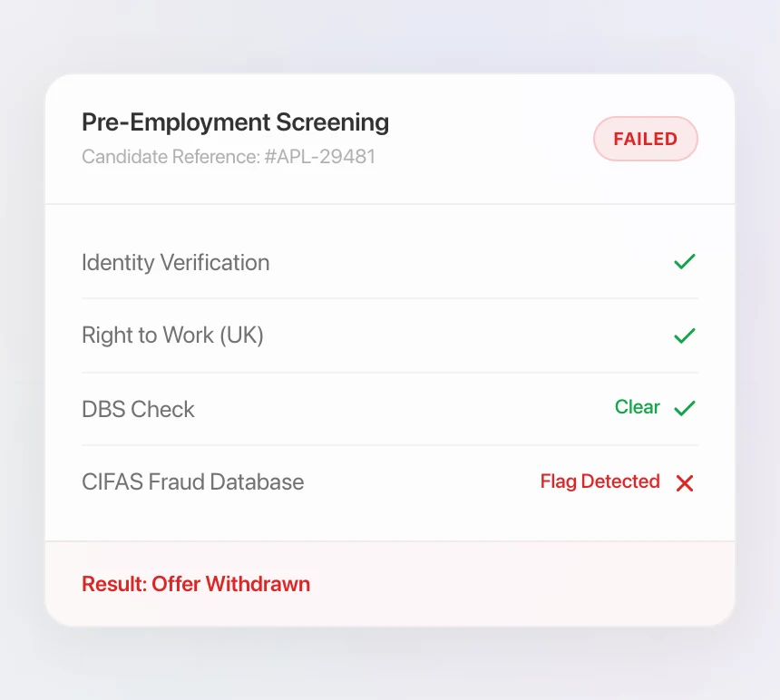780x700 pixels.
Task: Click the green checkmark for Right to Work
Action: click(685, 335)
